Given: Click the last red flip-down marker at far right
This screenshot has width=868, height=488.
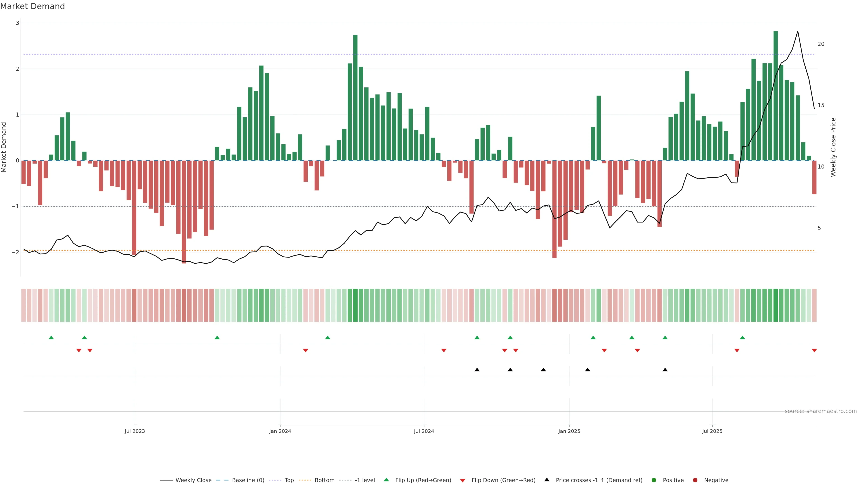Looking at the screenshot, I should click(814, 351).
